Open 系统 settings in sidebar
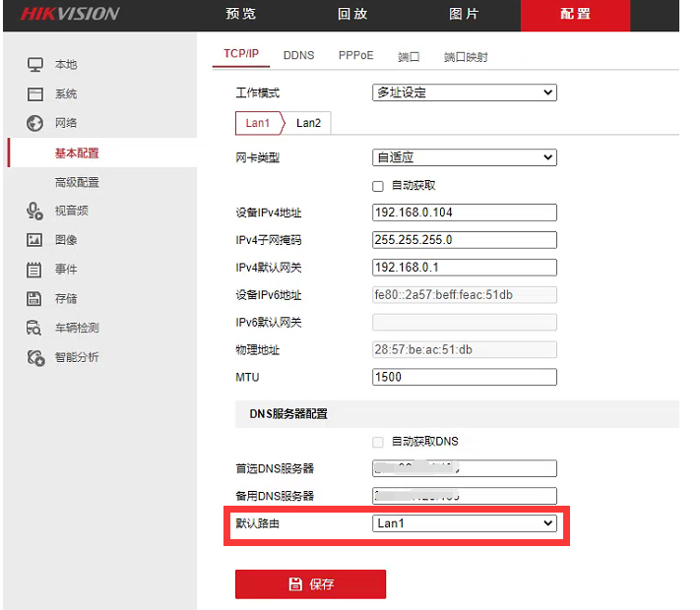Screen dimensions: 700x610 (66, 94)
